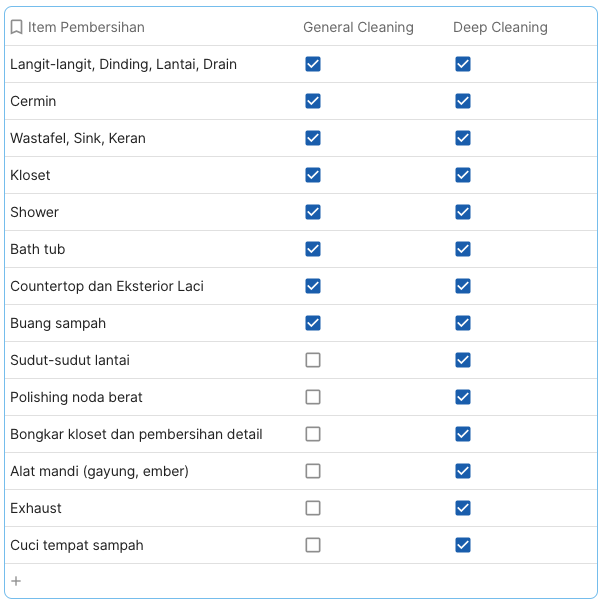Uncheck Deep Cleaning for Kloset

[x=463, y=175]
